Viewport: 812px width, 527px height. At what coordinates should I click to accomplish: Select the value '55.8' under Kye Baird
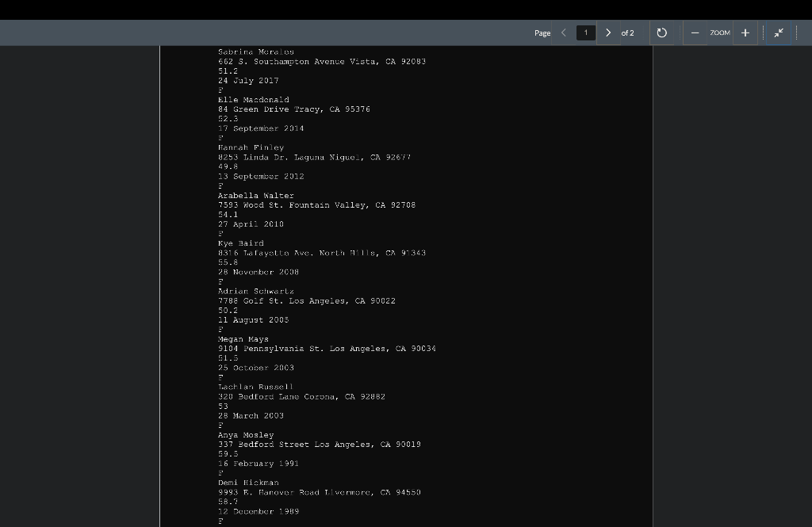228,262
